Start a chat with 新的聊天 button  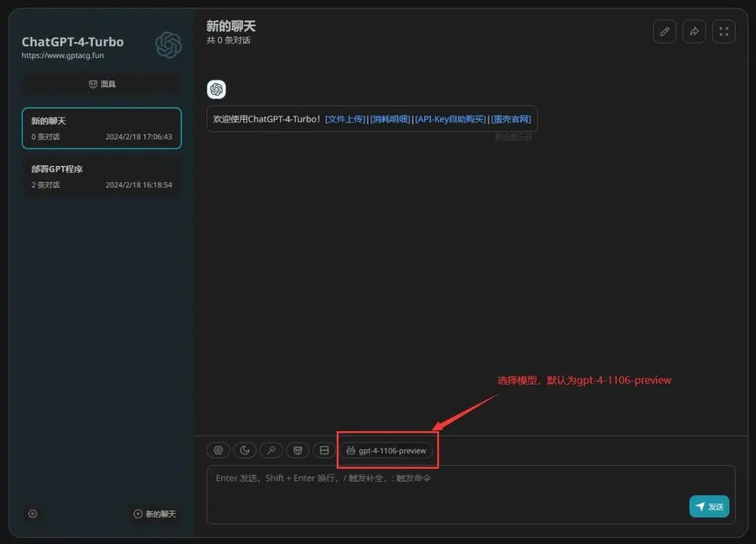coord(155,514)
